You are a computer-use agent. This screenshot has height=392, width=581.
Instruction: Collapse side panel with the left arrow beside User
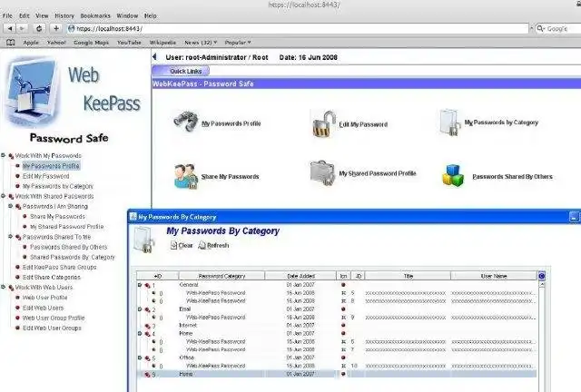click(155, 57)
